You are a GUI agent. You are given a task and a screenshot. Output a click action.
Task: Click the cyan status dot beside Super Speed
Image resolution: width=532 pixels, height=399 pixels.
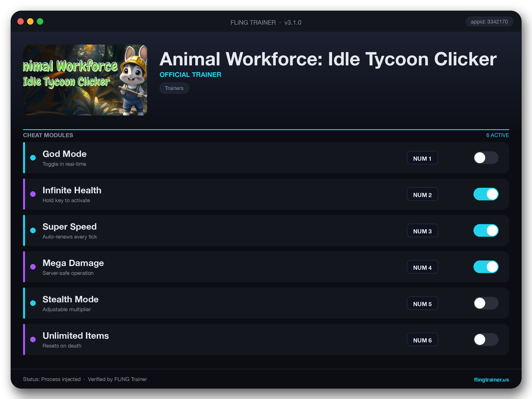coord(33,230)
